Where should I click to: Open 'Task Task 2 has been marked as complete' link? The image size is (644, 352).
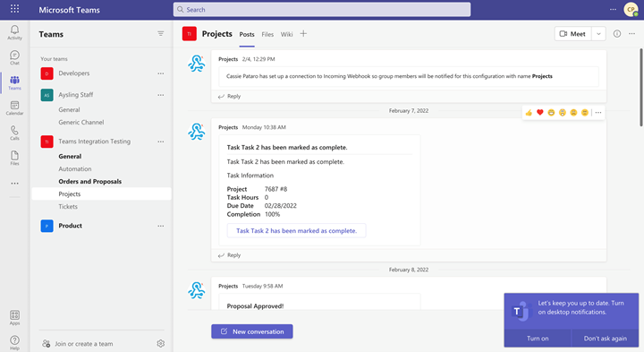297,231
